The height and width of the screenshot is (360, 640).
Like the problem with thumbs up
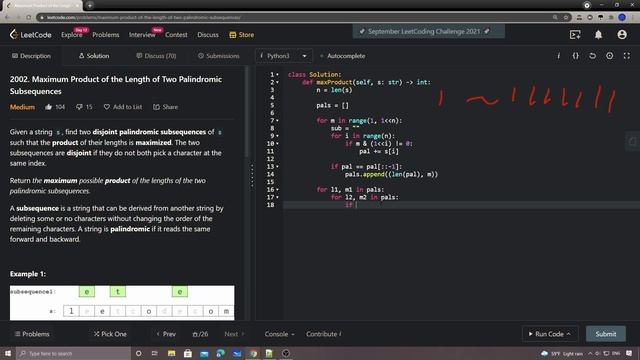pos(49,107)
